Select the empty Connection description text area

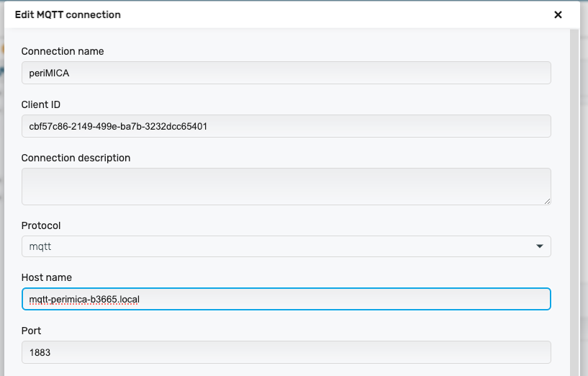click(x=286, y=186)
